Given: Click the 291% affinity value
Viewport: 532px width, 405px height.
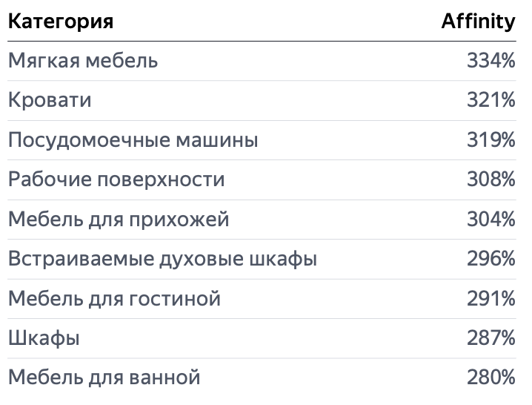Looking at the screenshot, I should [x=491, y=299].
